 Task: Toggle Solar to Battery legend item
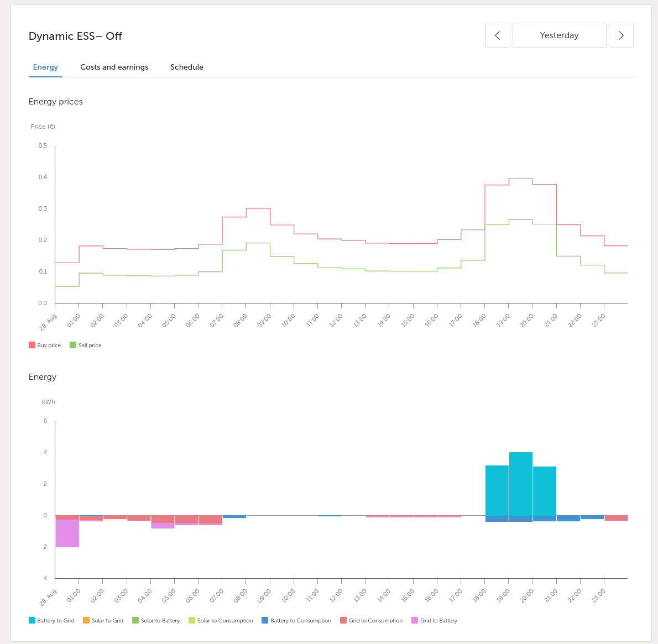[x=156, y=620]
